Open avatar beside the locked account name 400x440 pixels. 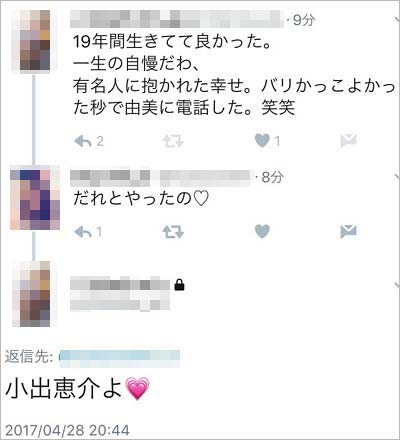35,294
